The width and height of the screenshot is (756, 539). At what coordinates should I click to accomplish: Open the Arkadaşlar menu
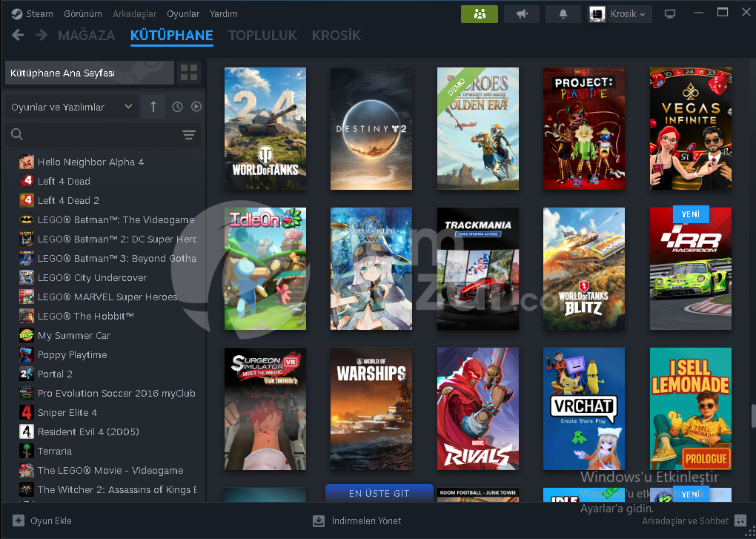coord(134,13)
